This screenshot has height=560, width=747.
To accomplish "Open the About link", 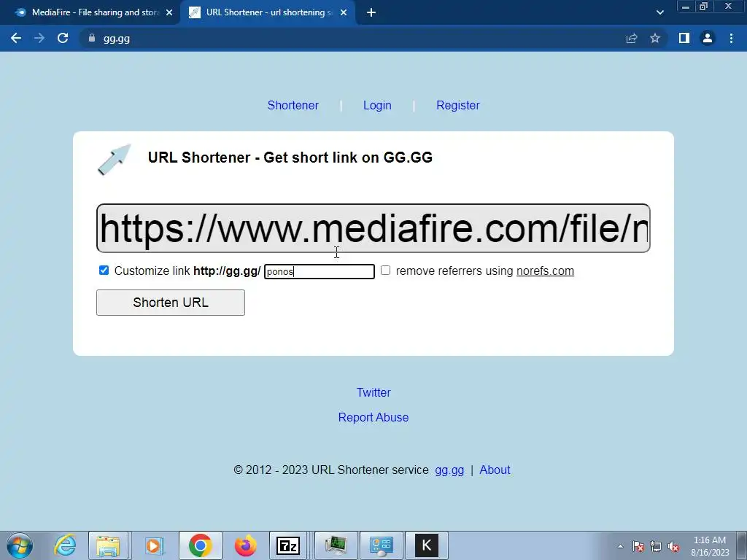I will click(x=495, y=470).
